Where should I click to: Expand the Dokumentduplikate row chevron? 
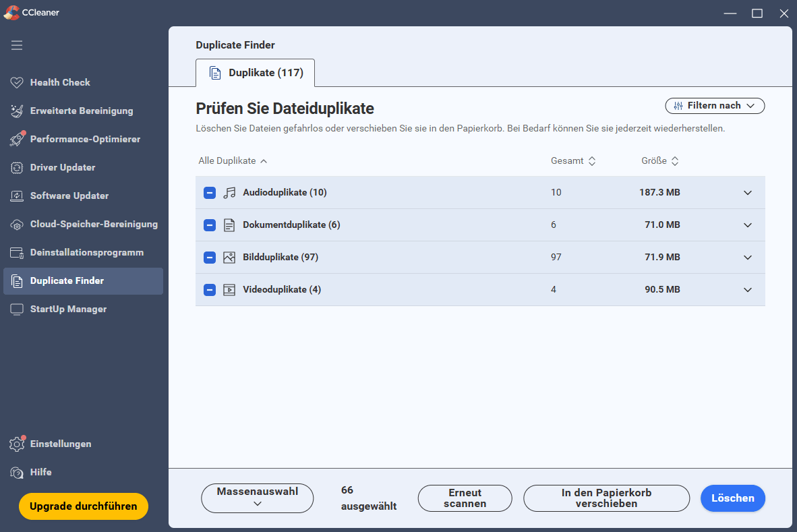pos(748,225)
